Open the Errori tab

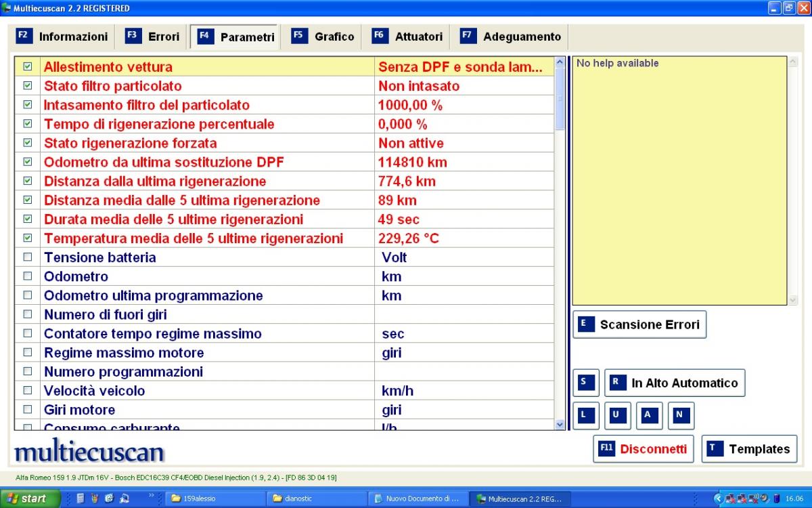(153, 37)
